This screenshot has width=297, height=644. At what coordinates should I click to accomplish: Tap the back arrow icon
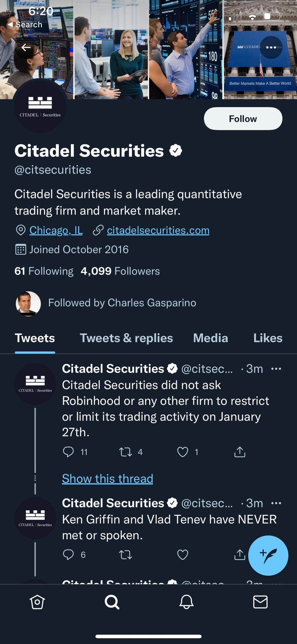coord(26,47)
